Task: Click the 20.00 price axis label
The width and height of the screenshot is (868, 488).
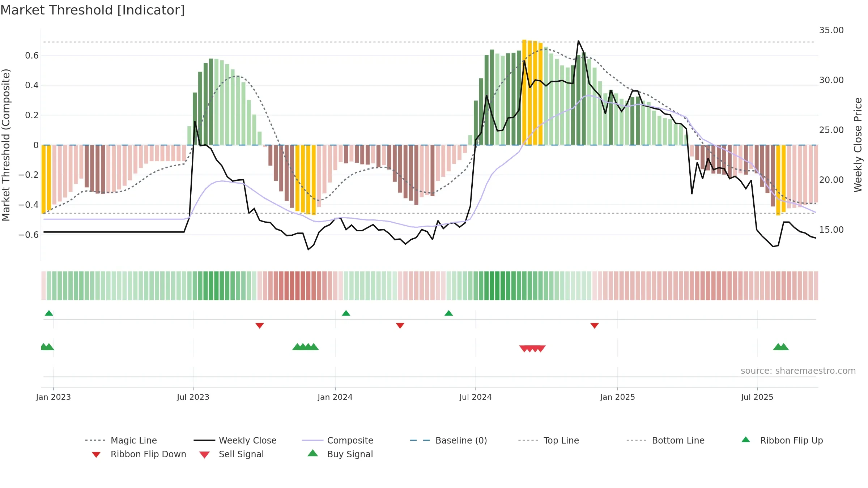Action: 831,180
